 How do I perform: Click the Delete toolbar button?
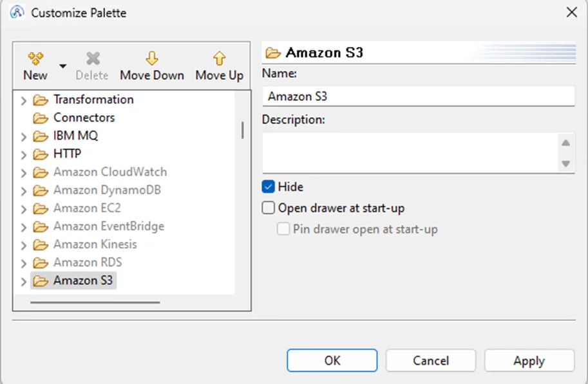pos(92,66)
